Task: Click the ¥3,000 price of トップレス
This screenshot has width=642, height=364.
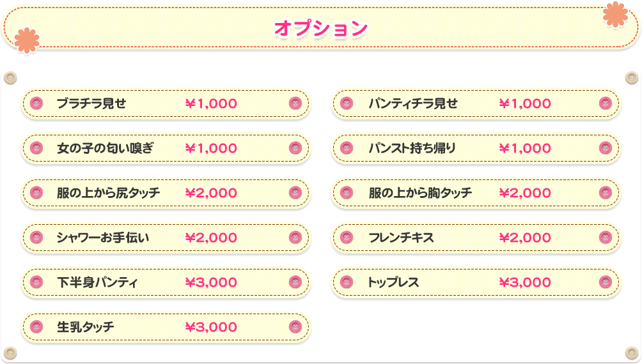Action: [x=524, y=282]
